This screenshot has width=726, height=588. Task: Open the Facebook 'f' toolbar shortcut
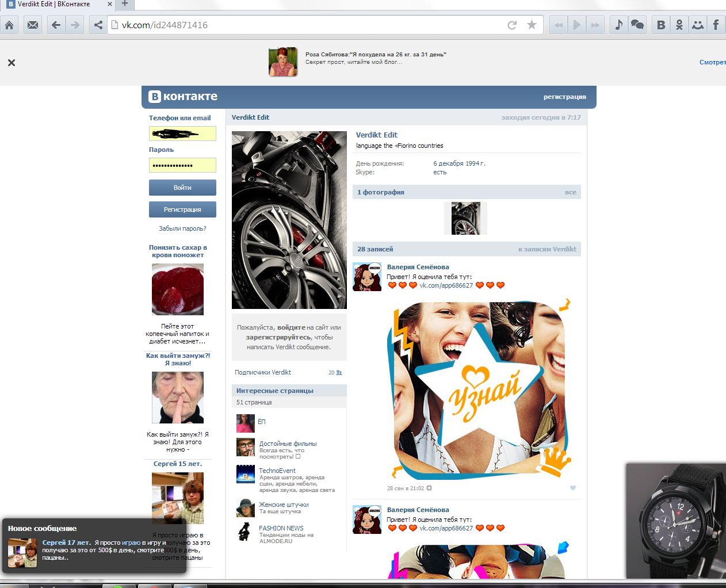click(x=716, y=25)
